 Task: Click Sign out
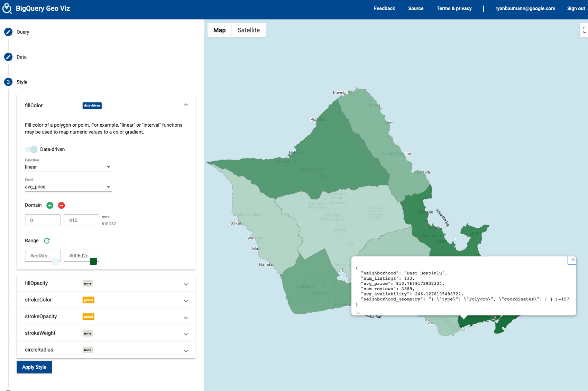(576, 8)
